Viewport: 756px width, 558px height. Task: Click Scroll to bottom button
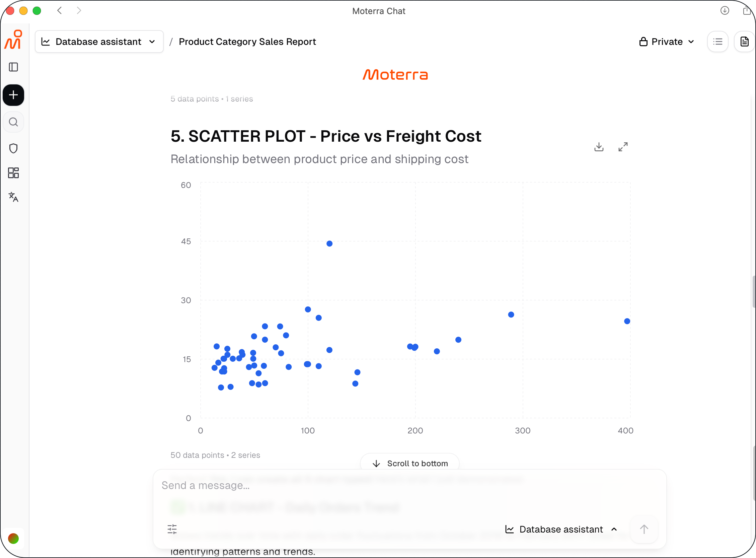410,463
